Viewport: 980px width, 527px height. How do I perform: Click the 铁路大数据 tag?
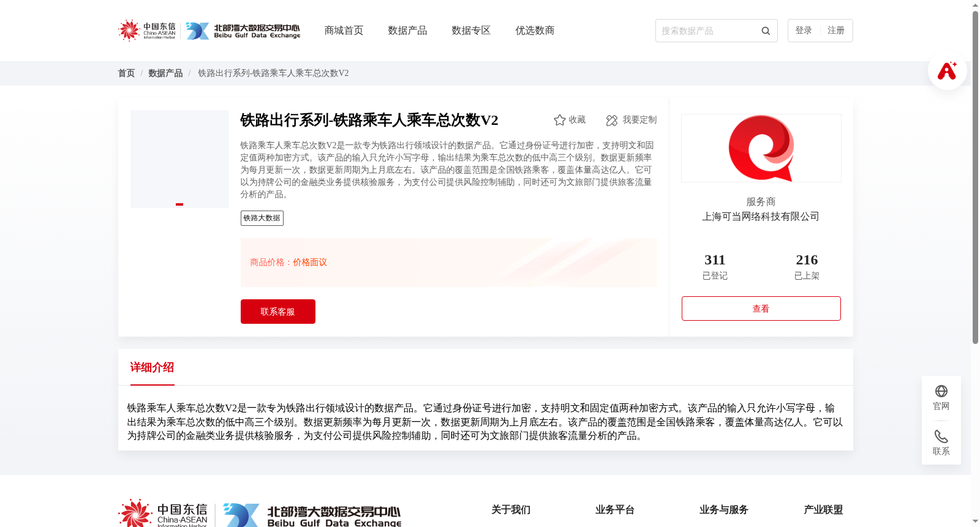[x=262, y=218]
